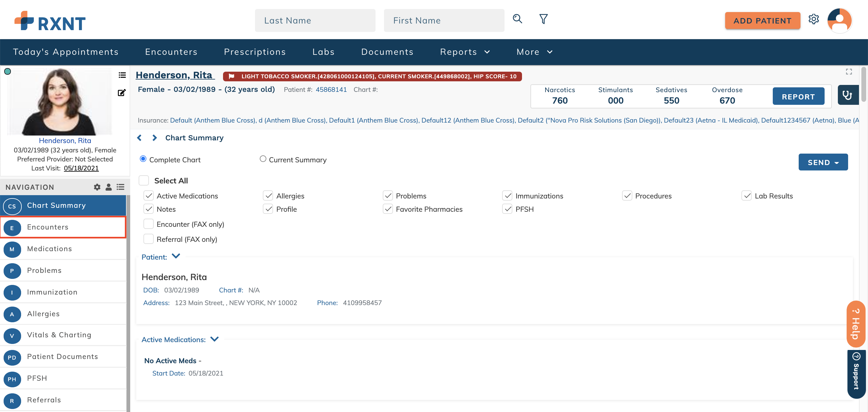Screen dimensions: 868x412
Task: Enable Encounter (FAX only) checkbox
Action: point(149,224)
